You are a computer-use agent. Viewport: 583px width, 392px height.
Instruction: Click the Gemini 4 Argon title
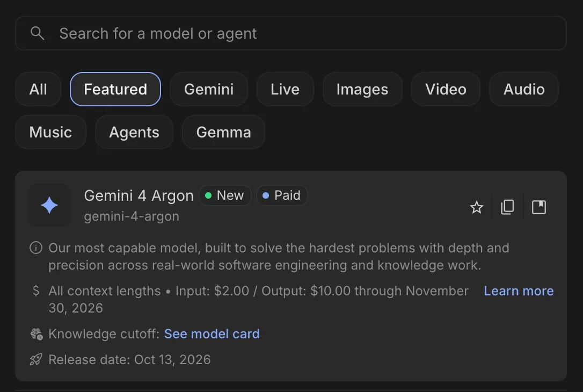(x=139, y=195)
